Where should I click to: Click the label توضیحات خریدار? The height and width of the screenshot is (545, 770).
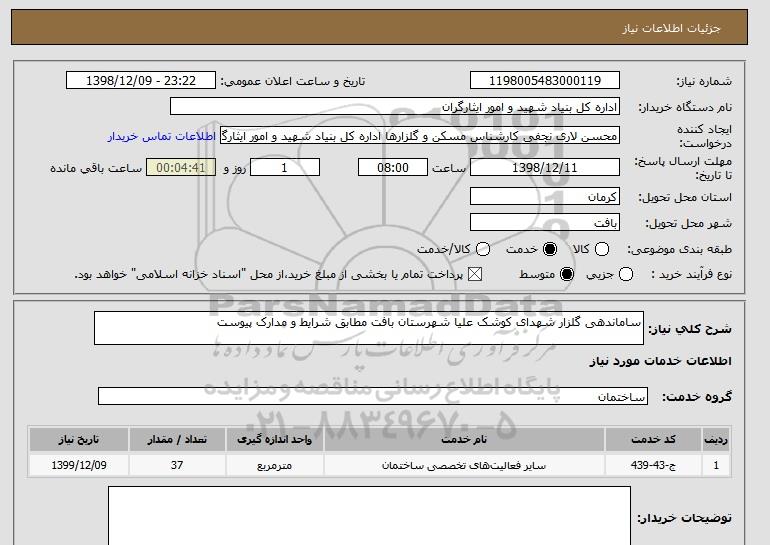click(685, 518)
